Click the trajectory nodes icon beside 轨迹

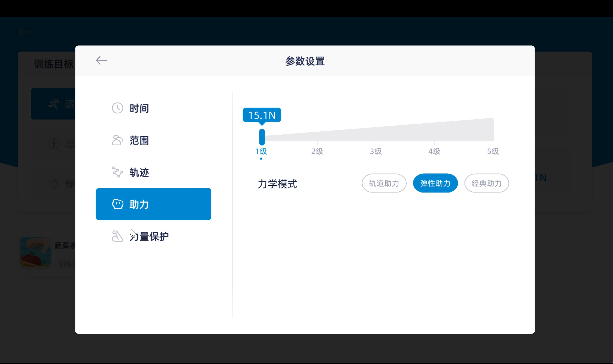coord(117,172)
